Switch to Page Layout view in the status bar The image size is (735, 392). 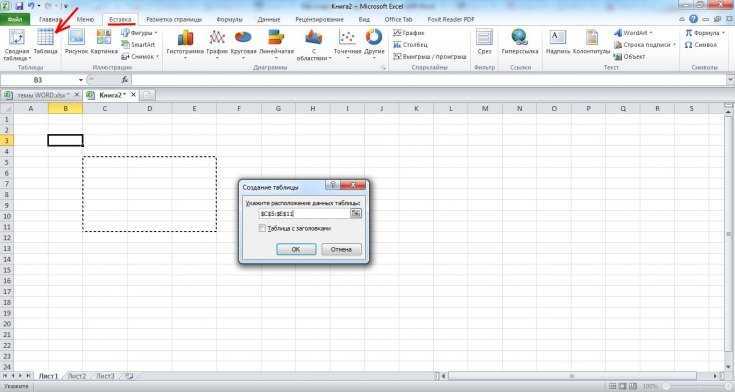[x=623, y=387]
